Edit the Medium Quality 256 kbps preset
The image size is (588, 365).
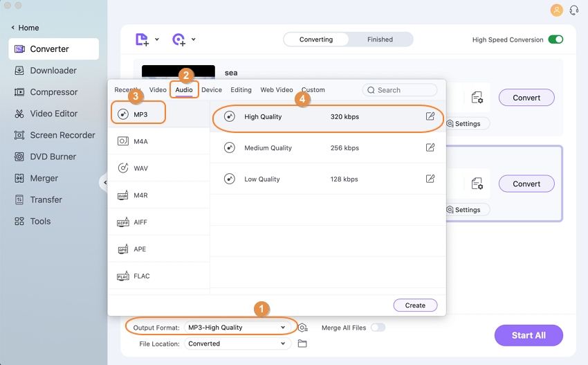(430, 148)
